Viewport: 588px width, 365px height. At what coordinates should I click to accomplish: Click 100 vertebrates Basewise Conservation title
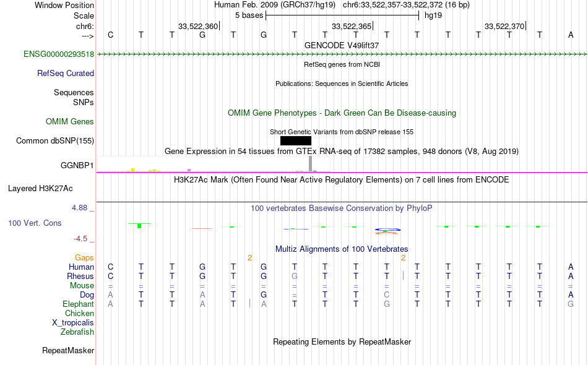point(342,208)
